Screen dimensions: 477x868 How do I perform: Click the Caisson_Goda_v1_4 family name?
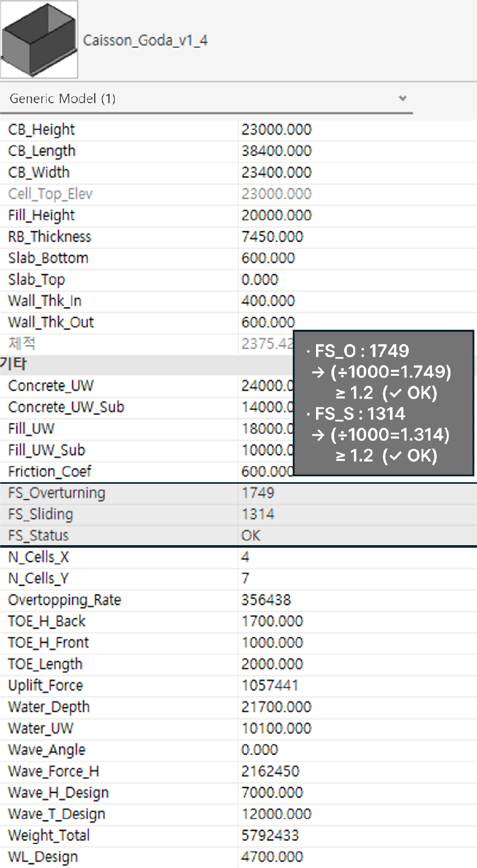146,40
